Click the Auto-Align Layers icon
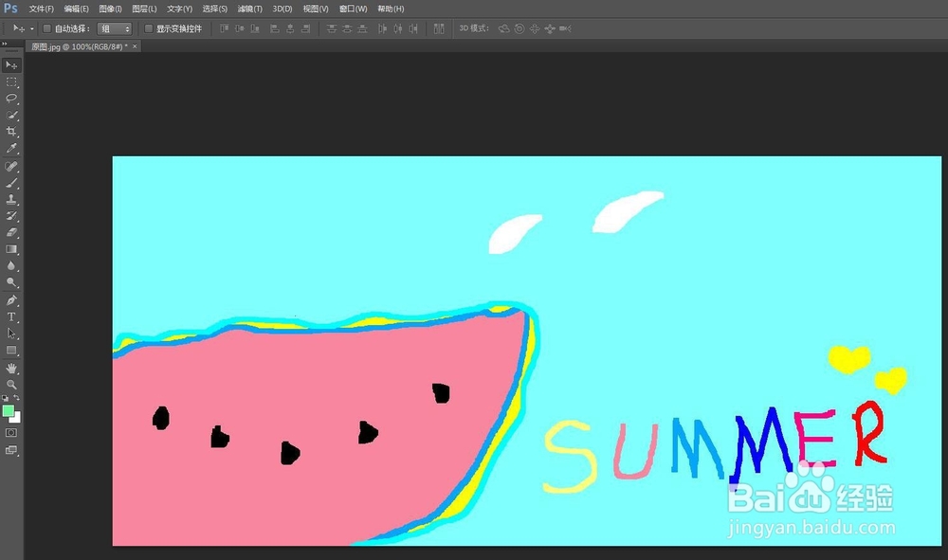The image size is (948, 560). [x=439, y=28]
